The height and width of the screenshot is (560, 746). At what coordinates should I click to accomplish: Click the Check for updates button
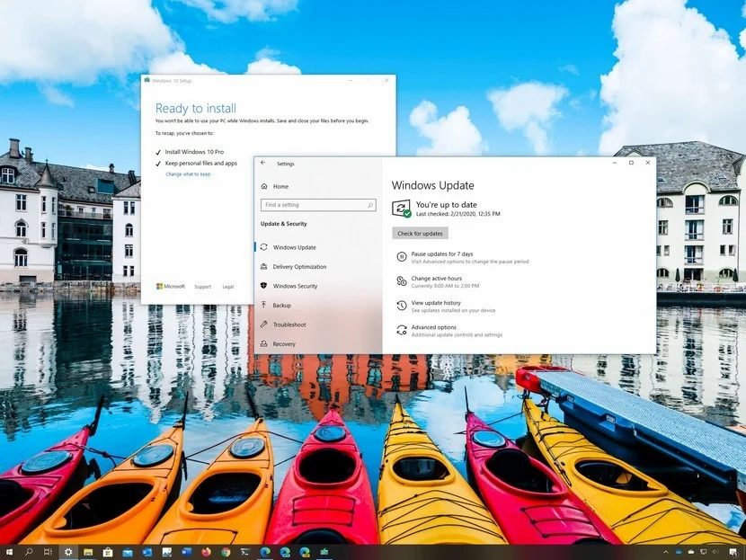click(420, 233)
